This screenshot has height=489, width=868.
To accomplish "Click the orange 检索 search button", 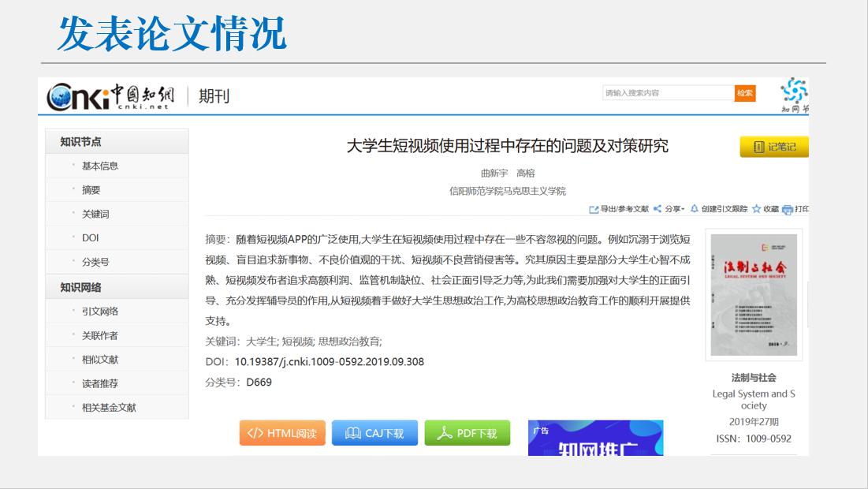I will point(745,93).
